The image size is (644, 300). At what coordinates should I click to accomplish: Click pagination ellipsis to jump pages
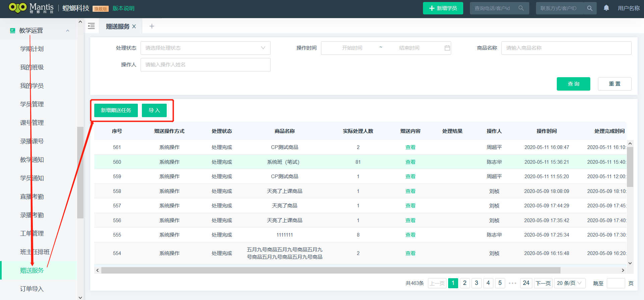(512, 283)
